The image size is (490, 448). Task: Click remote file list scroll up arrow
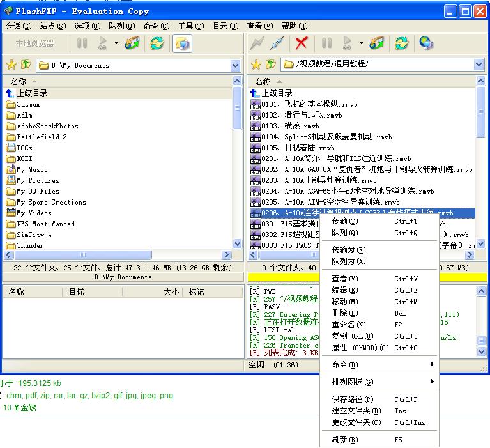click(x=480, y=81)
